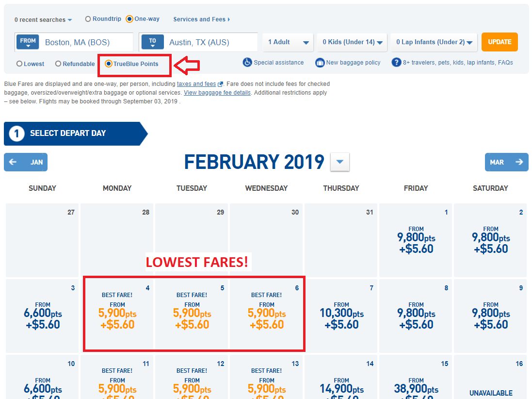
Task: Select February 10 fare 6,600pts
Action: point(42,377)
